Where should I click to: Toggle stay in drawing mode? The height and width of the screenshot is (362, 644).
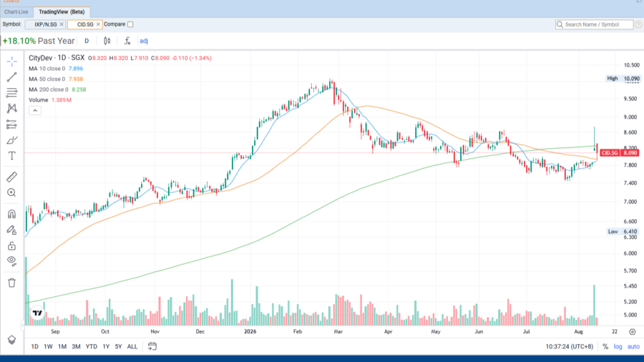coord(11,230)
